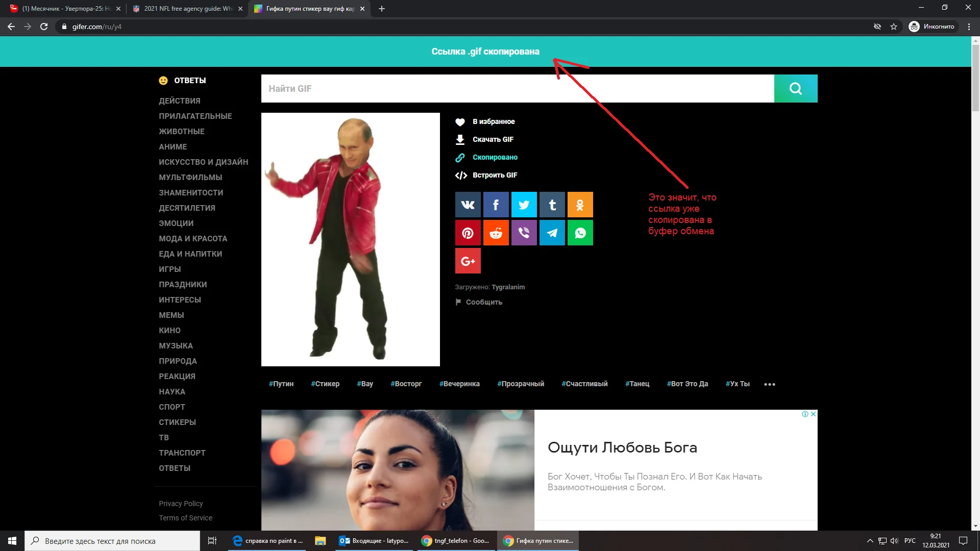The image size is (980, 551).
Task: Expand more hashtags with three dots
Action: point(769,384)
